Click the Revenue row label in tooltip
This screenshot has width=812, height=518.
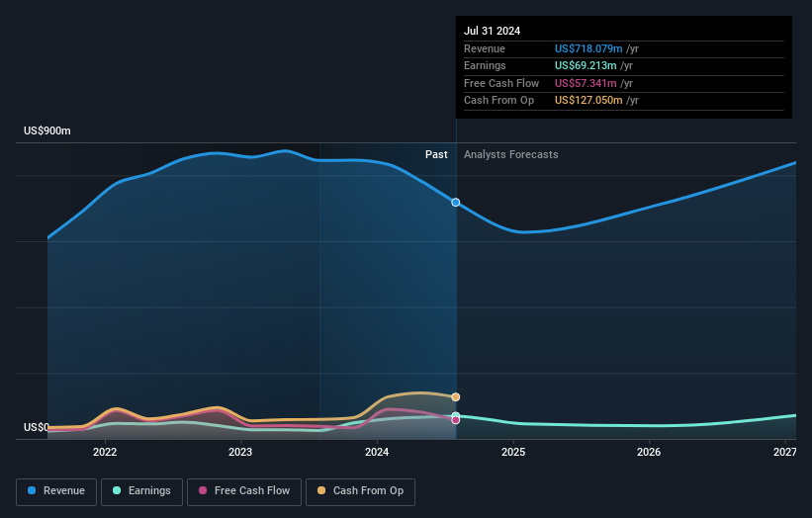[x=485, y=48]
